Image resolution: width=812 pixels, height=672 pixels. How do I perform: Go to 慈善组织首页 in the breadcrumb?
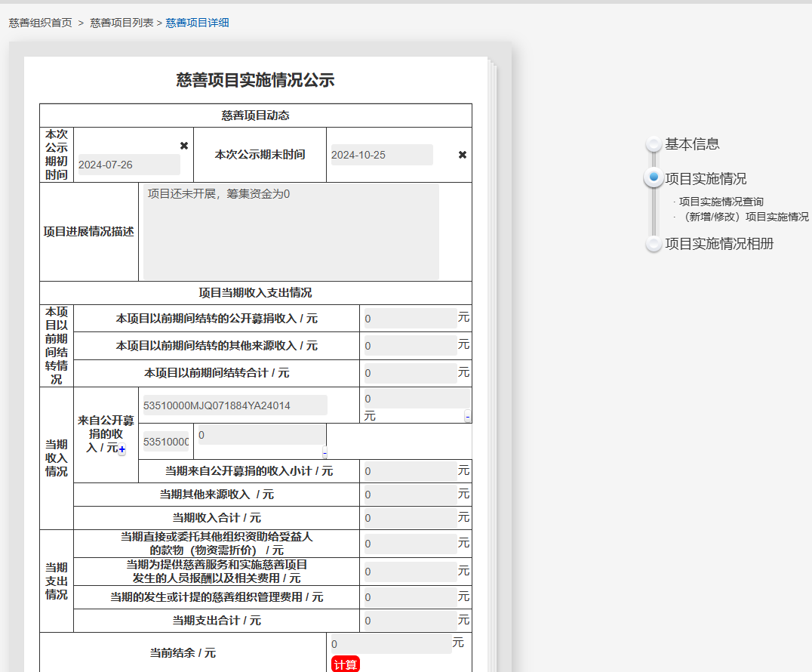point(41,23)
